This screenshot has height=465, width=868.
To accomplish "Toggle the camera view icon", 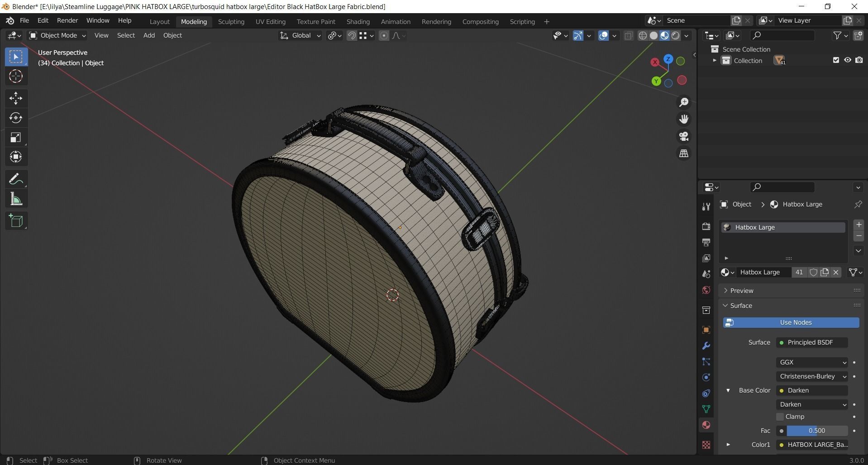I will (684, 136).
